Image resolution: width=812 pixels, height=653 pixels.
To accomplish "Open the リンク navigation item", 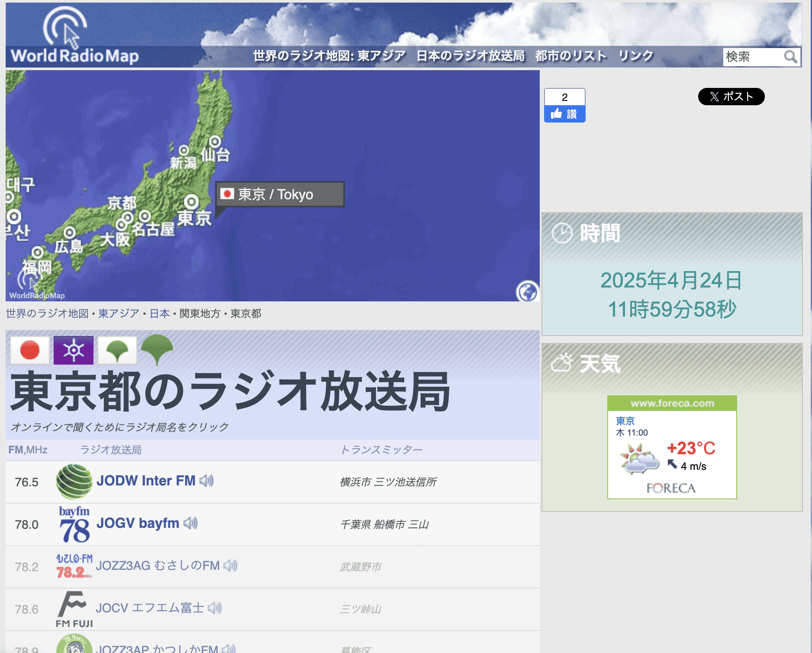I will (x=635, y=56).
